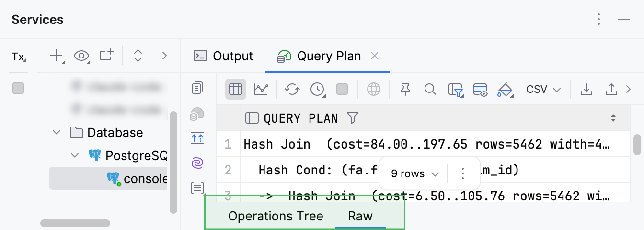This screenshot has width=644, height=230.
Task: Click the bracketed lines icon in sidebar
Action: [197, 188]
